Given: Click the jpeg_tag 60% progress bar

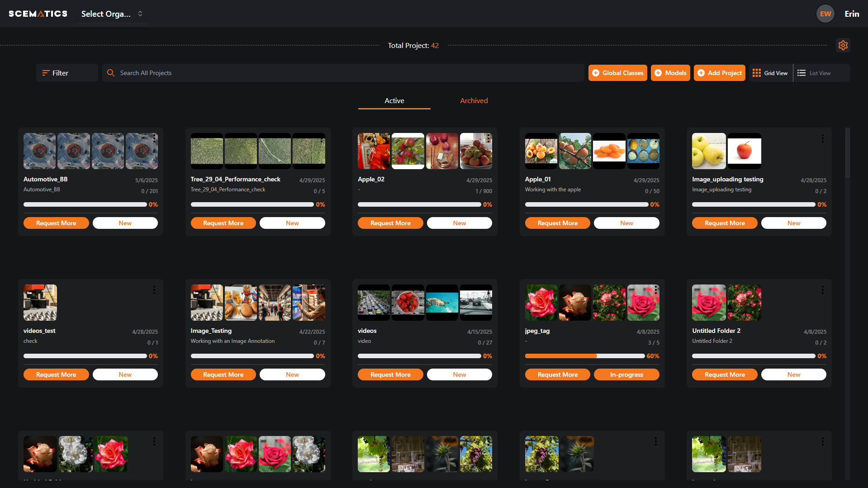Looking at the screenshot, I should [x=585, y=356].
